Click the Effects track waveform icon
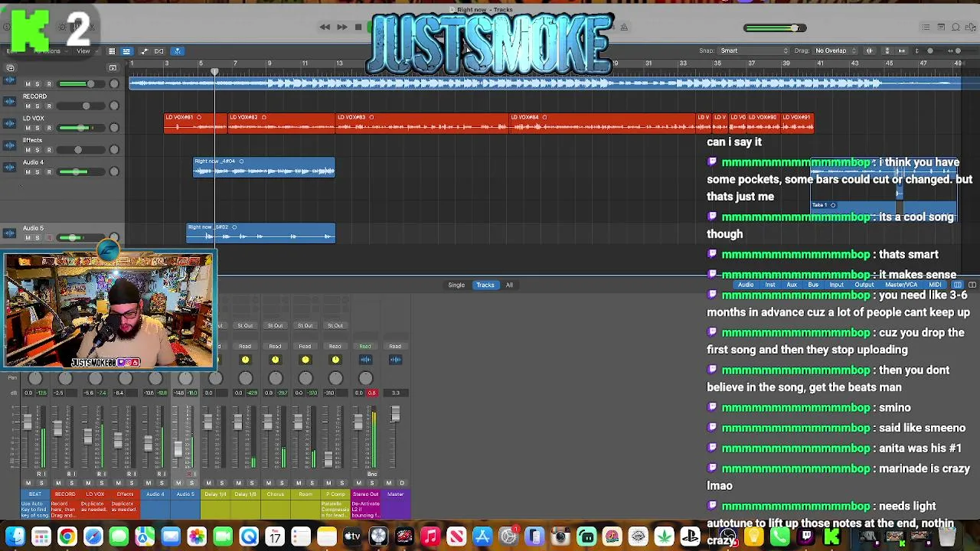 (10, 145)
